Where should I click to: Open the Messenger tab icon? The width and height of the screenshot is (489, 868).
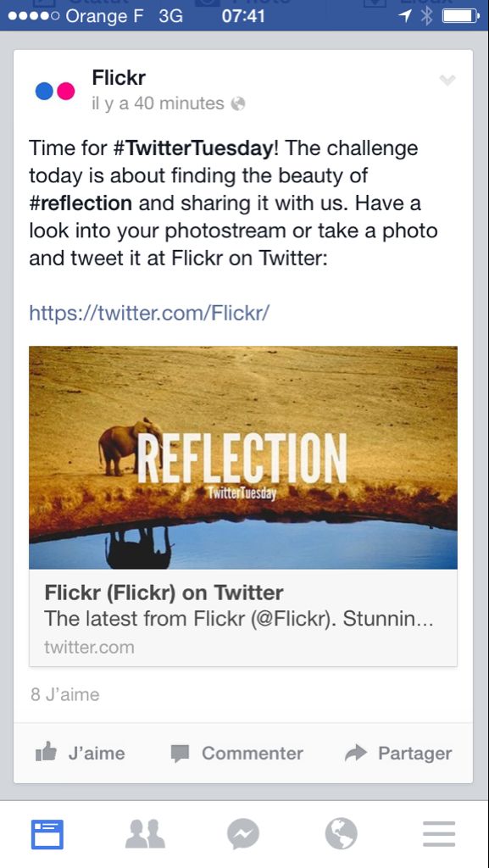pyautogui.click(x=243, y=834)
